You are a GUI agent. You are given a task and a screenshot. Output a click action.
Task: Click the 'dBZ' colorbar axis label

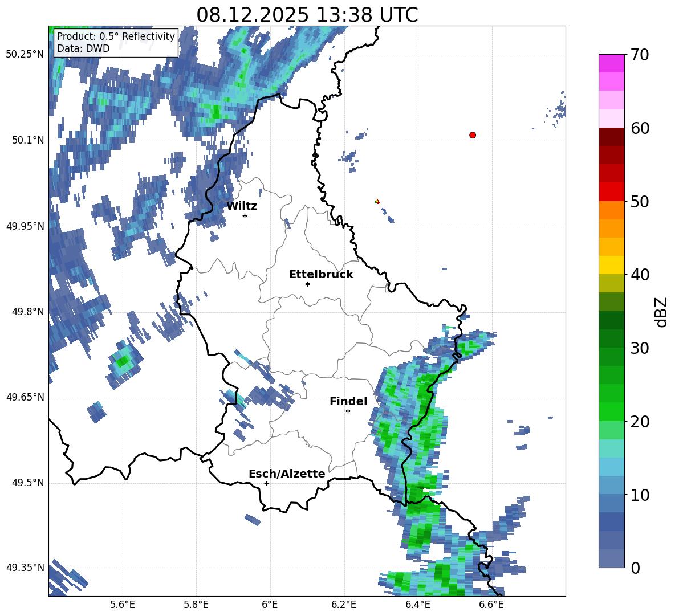661,312
